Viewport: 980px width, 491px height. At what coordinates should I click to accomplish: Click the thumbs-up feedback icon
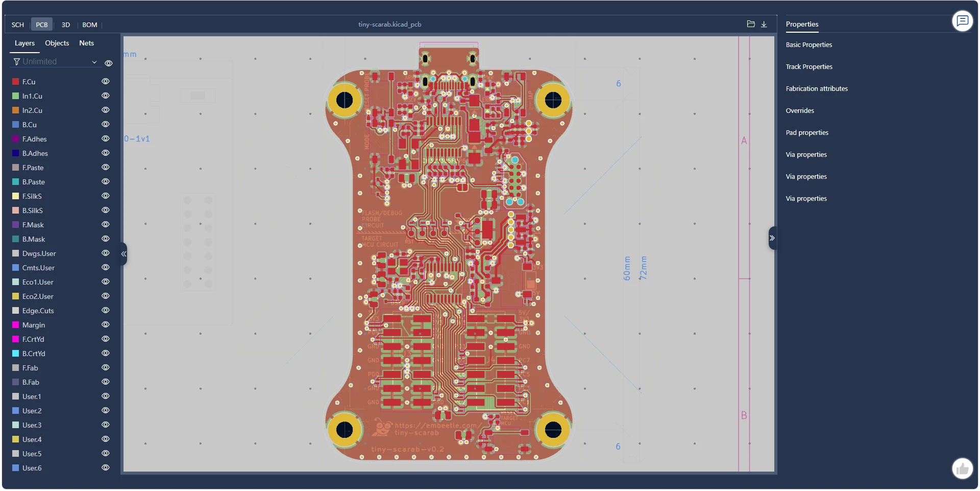[962, 468]
